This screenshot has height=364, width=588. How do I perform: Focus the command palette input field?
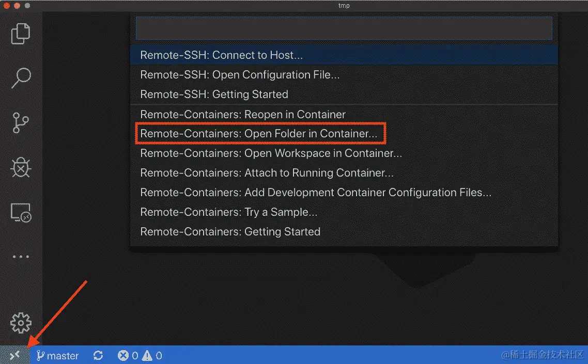(x=344, y=28)
